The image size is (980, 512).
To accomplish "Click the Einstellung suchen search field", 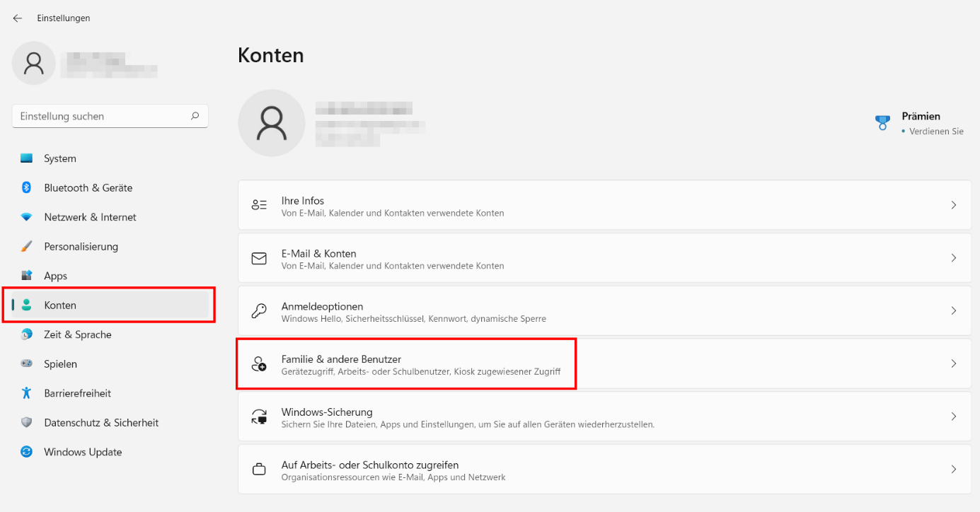I will [x=110, y=116].
